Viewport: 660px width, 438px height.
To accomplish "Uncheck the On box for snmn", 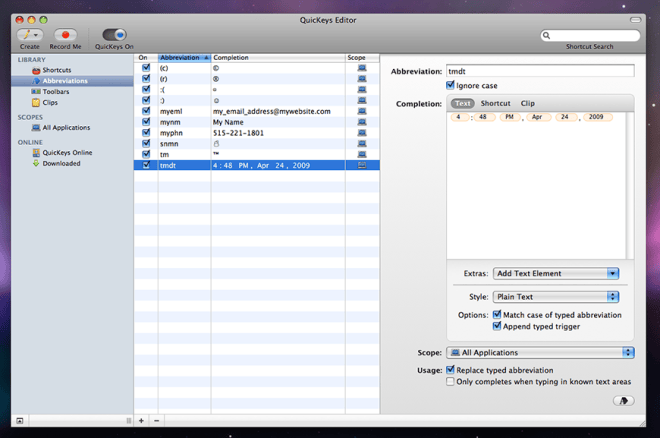I will coord(146,143).
